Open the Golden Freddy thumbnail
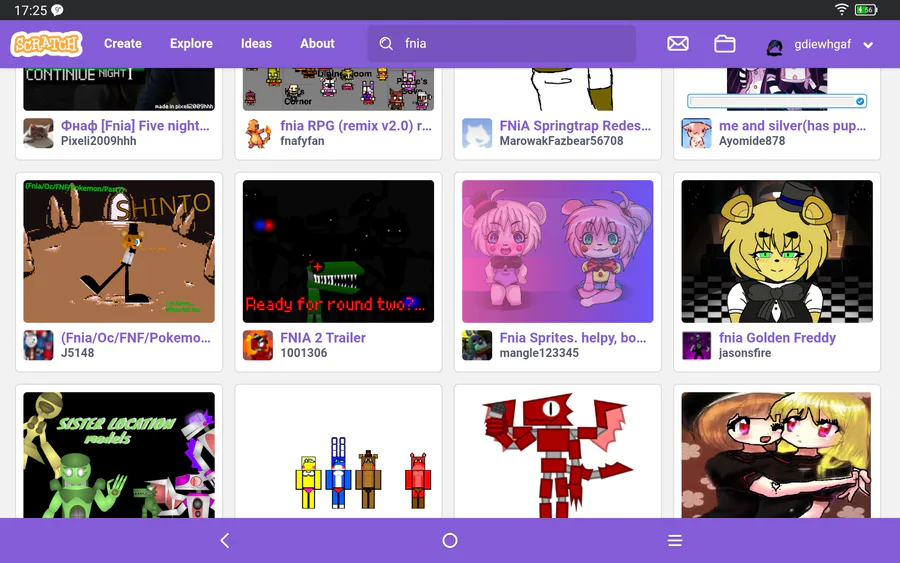This screenshot has width=900, height=563. [x=777, y=251]
